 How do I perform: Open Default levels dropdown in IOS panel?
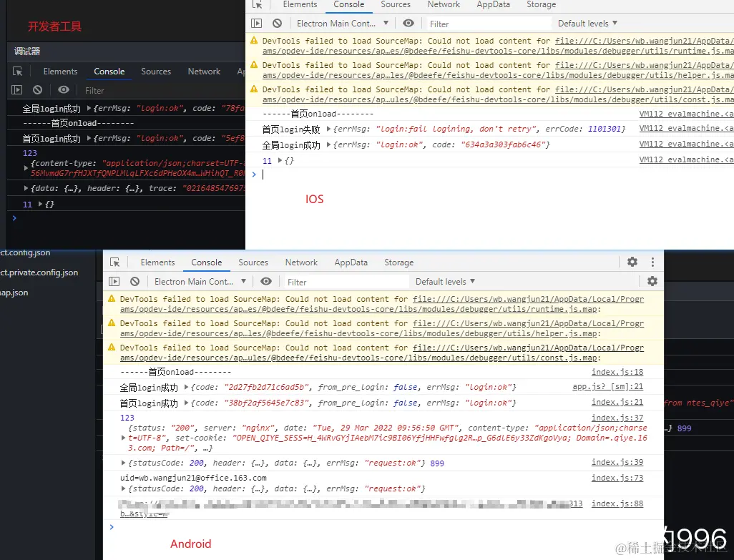pyautogui.click(x=587, y=24)
